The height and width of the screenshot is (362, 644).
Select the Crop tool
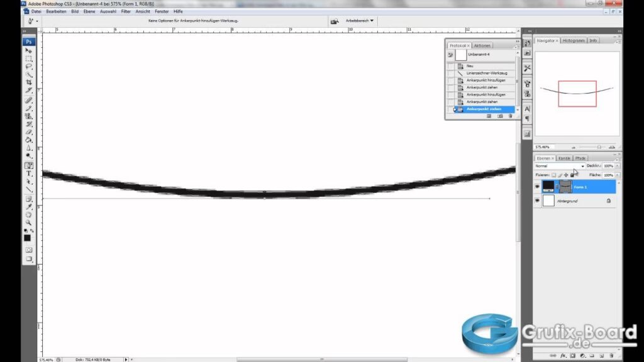coord(29,82)
